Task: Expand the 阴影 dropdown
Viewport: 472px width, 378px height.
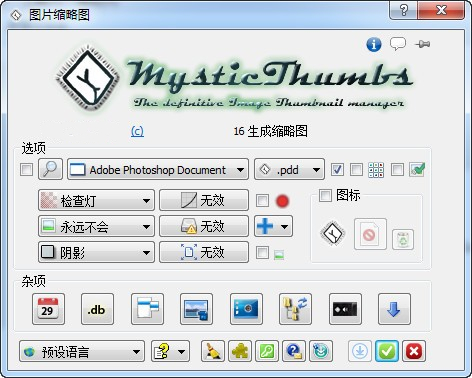Action: [96, 252]
